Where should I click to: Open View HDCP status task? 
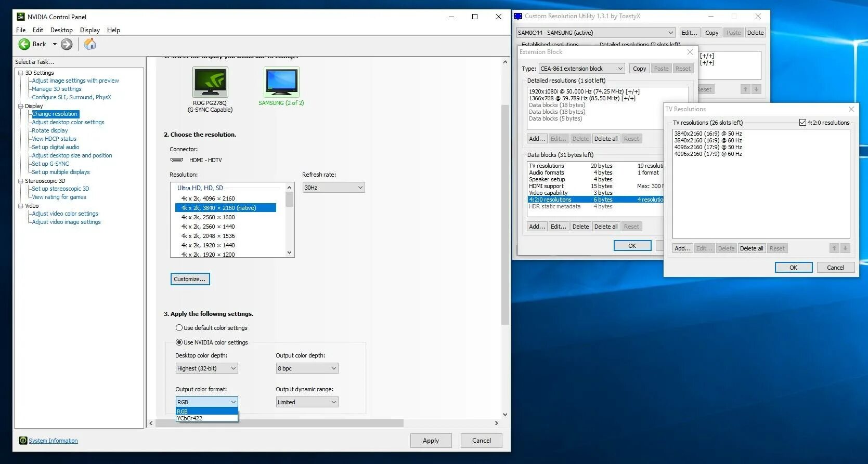[54, 139]
